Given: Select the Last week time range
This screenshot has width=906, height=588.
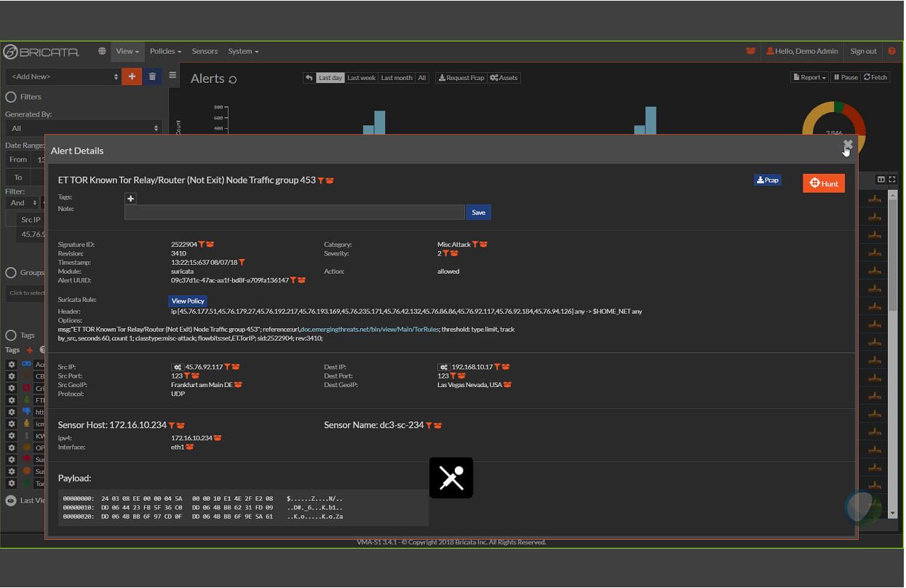Looking at the screenshot, I should point(362,78).
